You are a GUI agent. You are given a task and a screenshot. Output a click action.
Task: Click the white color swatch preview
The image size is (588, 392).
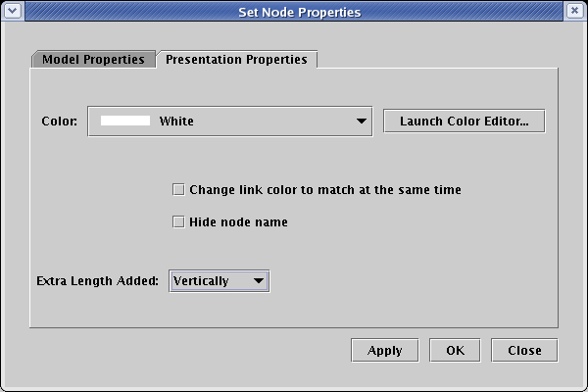click(x=125, y=122)
